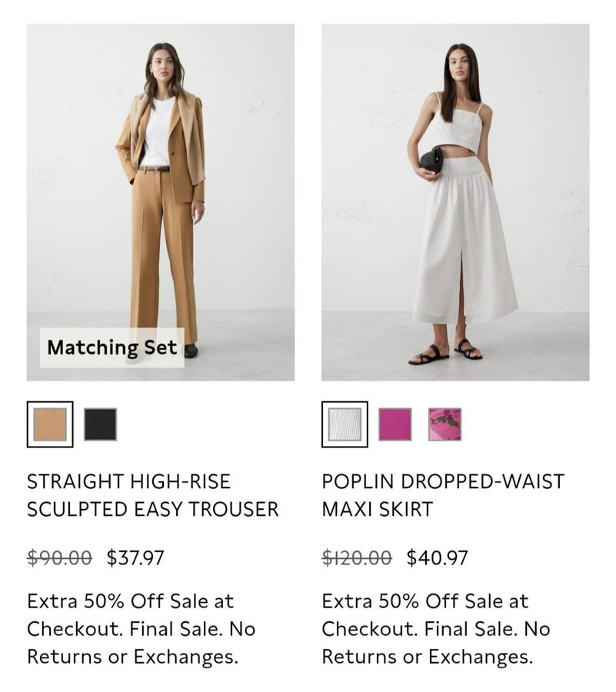Open the tan trouser product photo
The width and height of the screenshot is (616, 692).
[x=161, y=202]
